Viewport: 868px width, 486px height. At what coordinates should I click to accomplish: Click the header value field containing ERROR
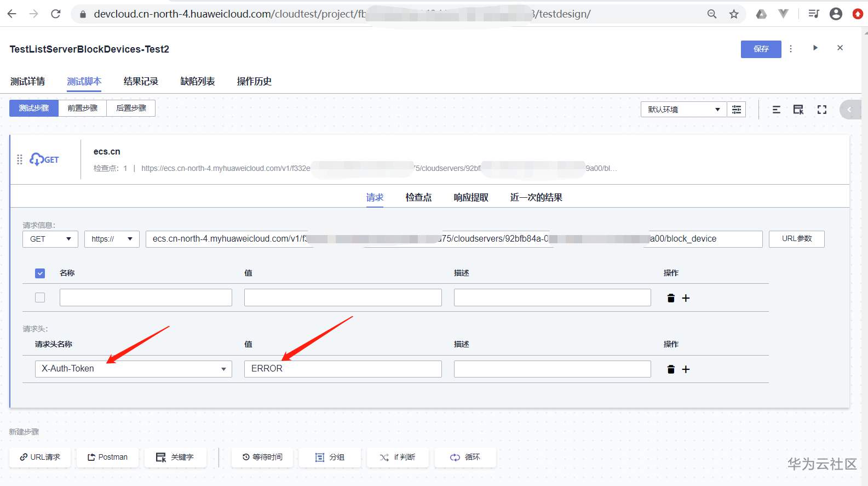(x=343, y=369)
